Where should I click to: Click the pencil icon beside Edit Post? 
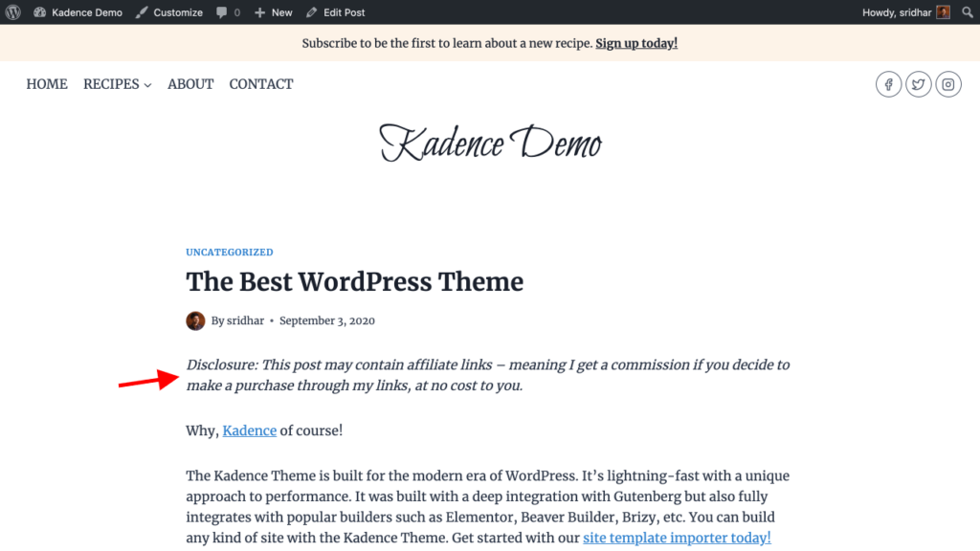pos(311,12)
